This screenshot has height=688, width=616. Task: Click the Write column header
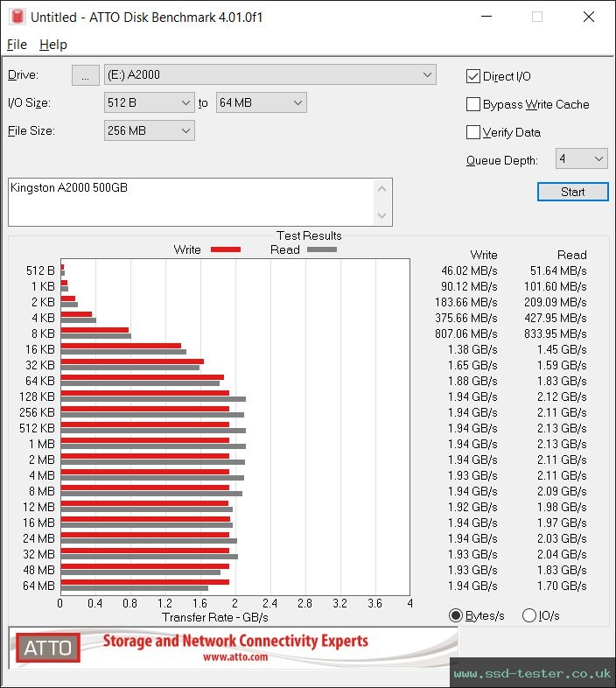484,255
